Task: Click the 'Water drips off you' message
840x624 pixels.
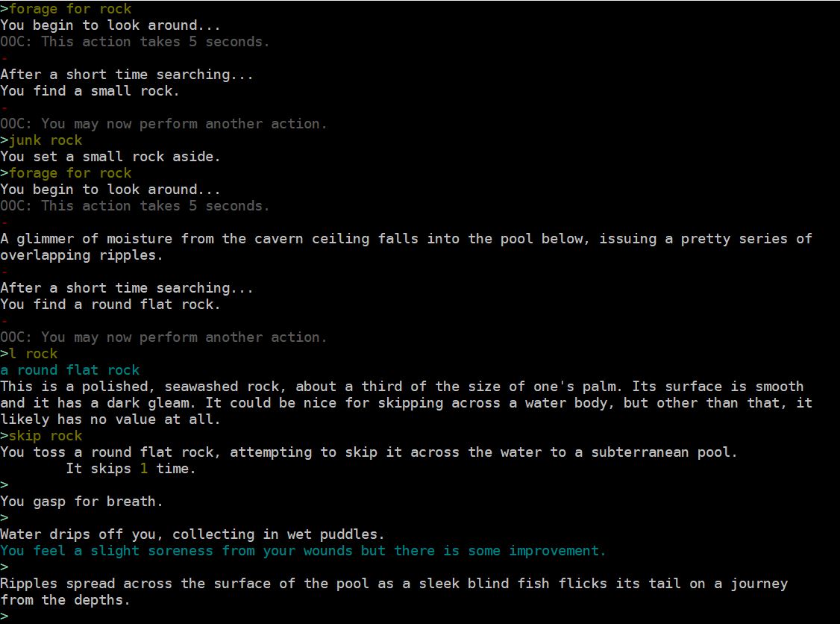Action: (x=192, y=534)
